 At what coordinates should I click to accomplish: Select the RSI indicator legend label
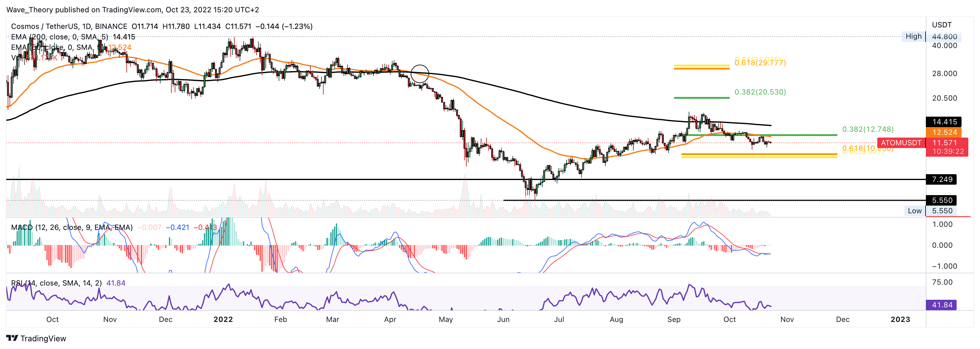tap(56, 283)
